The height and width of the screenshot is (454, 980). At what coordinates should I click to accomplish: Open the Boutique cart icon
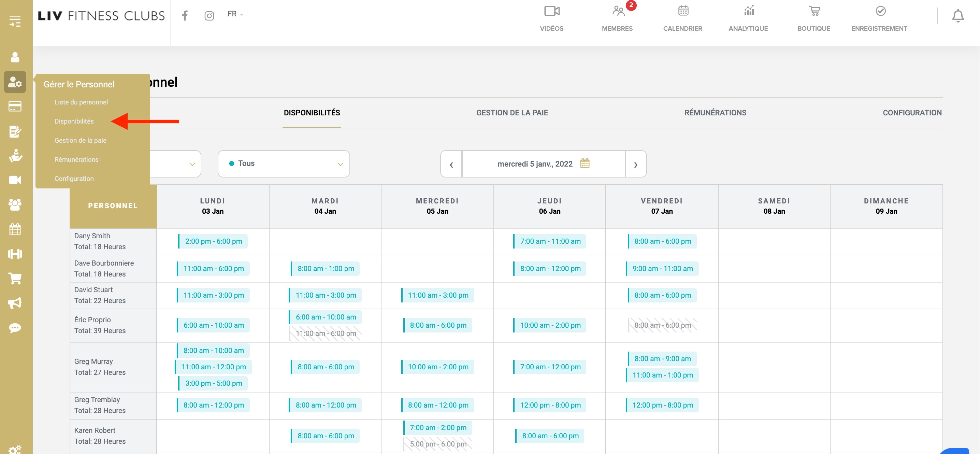tap(814, 11)
